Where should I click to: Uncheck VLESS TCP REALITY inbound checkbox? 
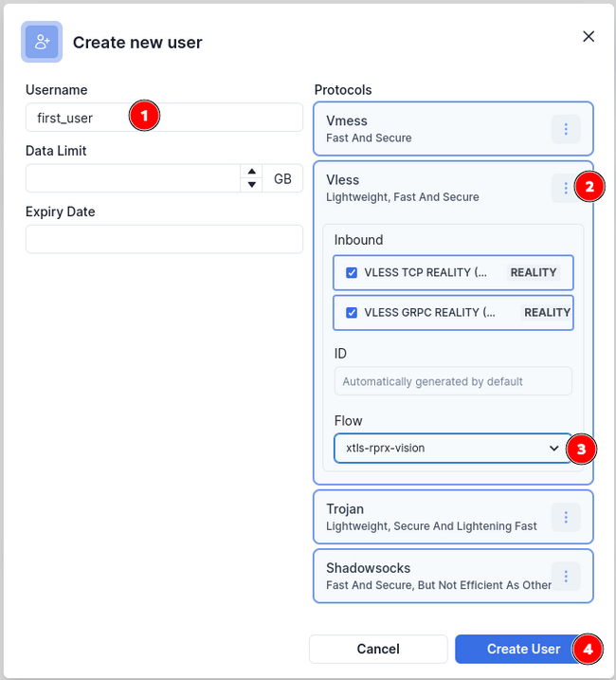pyautogui.click(x=352, y=272)
